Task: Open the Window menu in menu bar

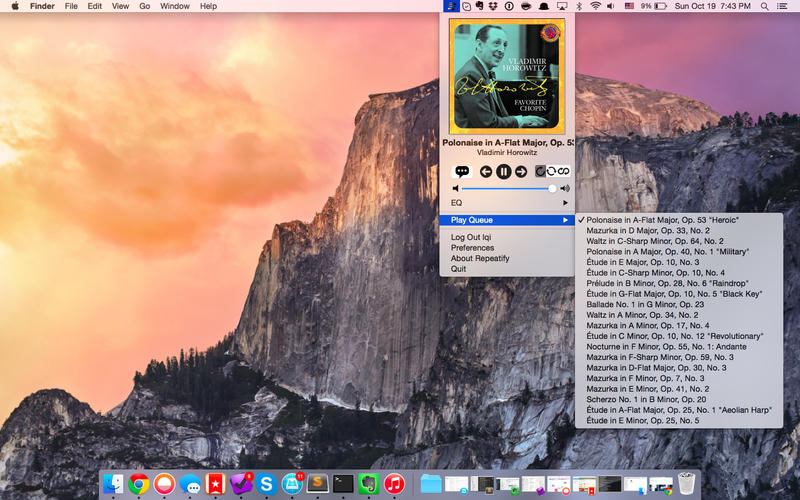Action: pyautogui.click(x=175, y=6)
